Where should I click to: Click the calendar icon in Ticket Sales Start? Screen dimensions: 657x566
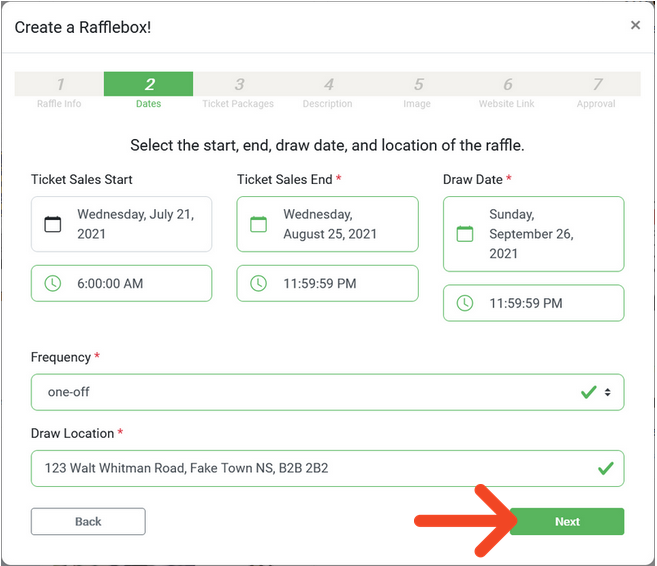(53, 224)
